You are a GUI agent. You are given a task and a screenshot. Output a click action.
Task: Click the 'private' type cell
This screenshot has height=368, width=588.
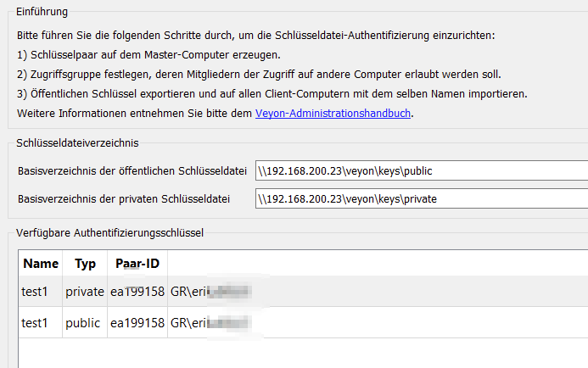point(85,293)
